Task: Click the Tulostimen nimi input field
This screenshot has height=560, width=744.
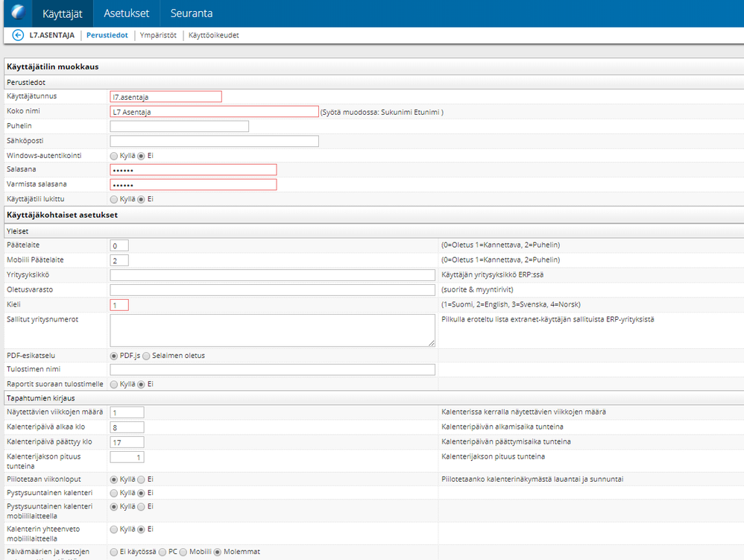Action: pyautogui.click(x=272, y=370)
